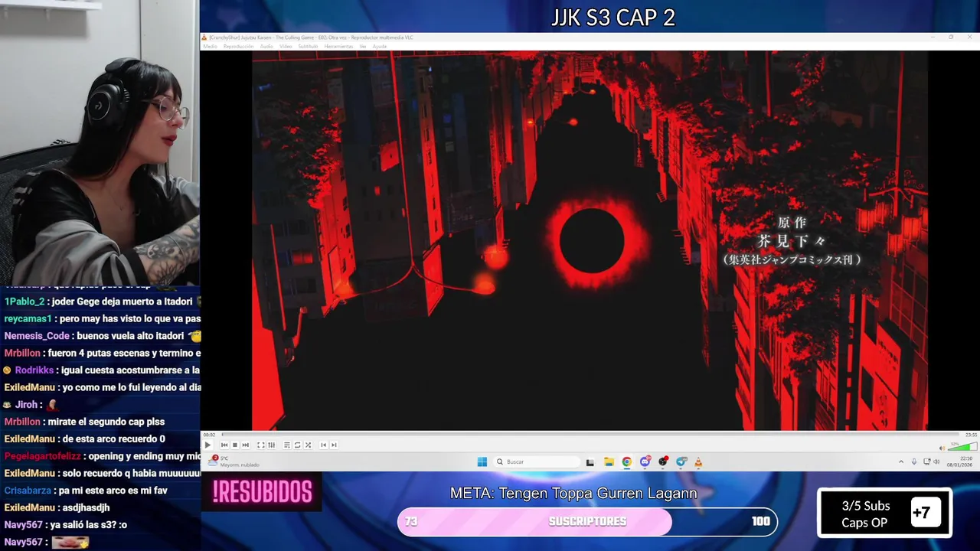Click the VLC play button

coord(207,445)
